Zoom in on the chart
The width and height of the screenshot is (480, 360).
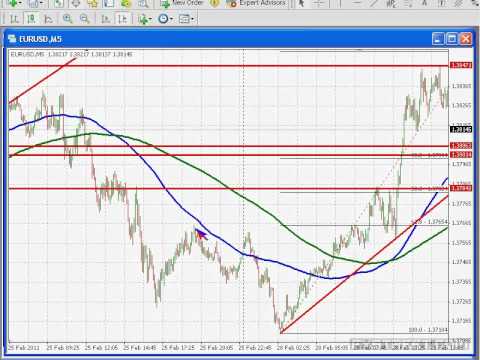point(68,19)
